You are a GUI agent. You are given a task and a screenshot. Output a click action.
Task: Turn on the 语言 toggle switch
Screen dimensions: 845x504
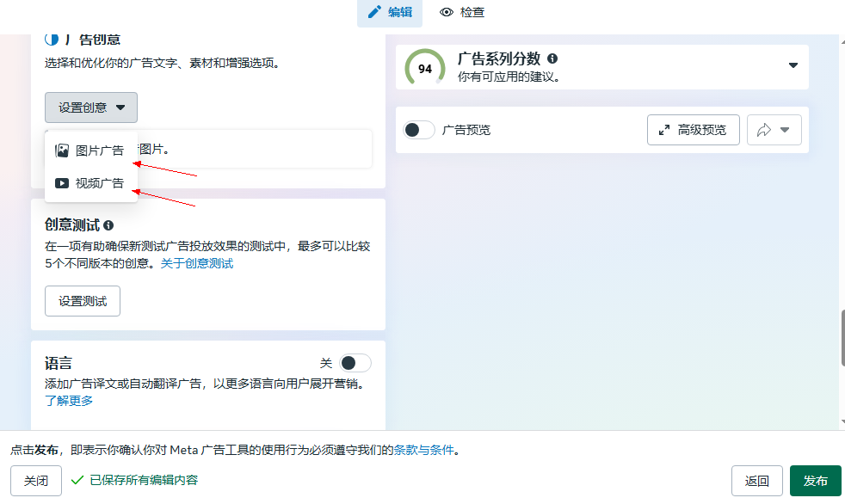click(x=355, y=363)
